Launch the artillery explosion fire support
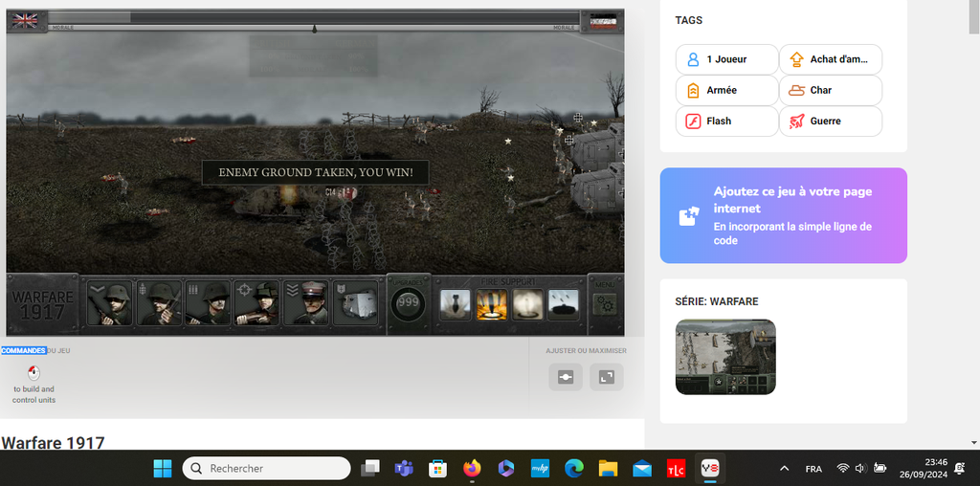The height and width of the screenshot is (486, 980). [491, 304]
